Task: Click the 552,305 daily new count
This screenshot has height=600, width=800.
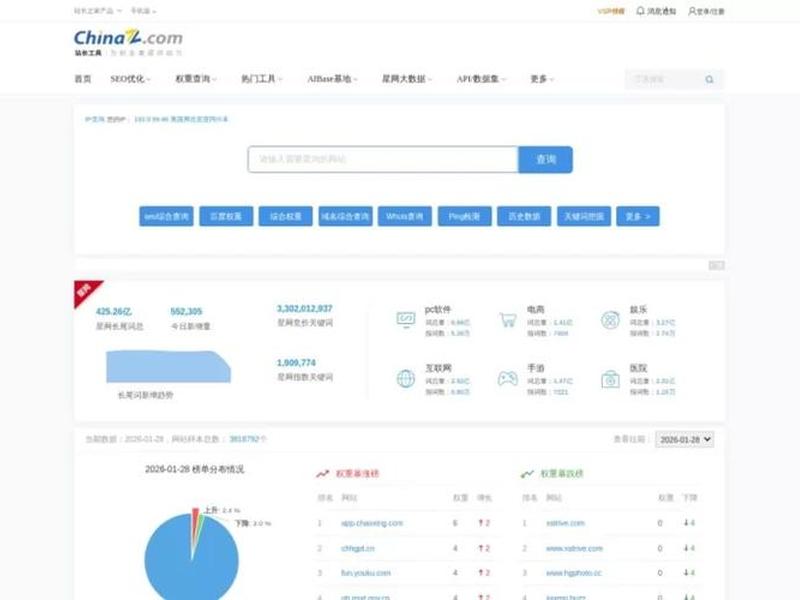Action: pos(186,311)
